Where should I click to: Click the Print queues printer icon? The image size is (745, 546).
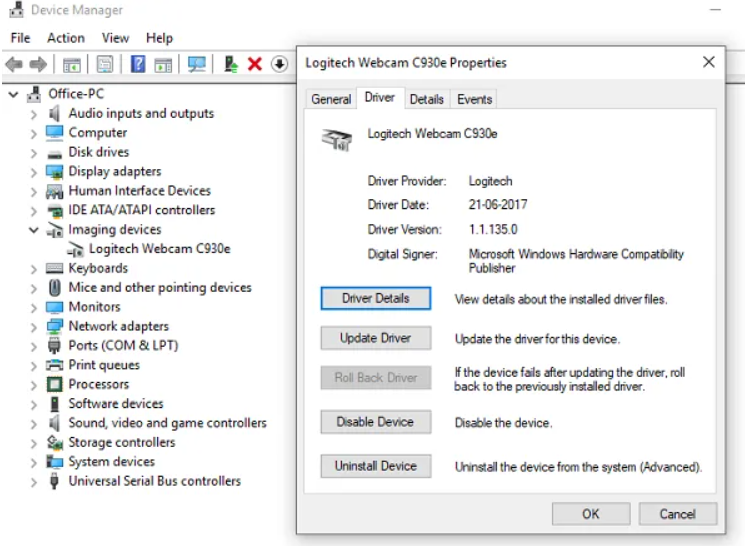(x=55, y=365)
